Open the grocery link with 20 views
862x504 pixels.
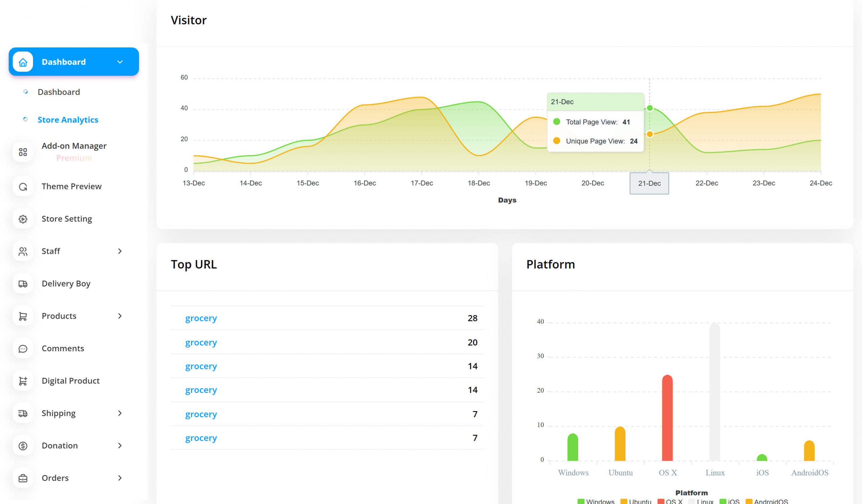point(201,343)
